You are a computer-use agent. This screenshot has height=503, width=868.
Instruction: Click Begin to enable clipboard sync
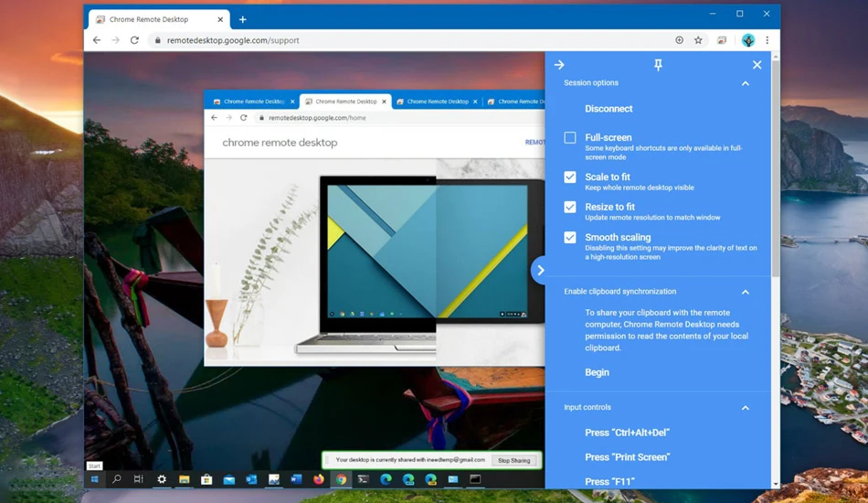tap(597, 372)
